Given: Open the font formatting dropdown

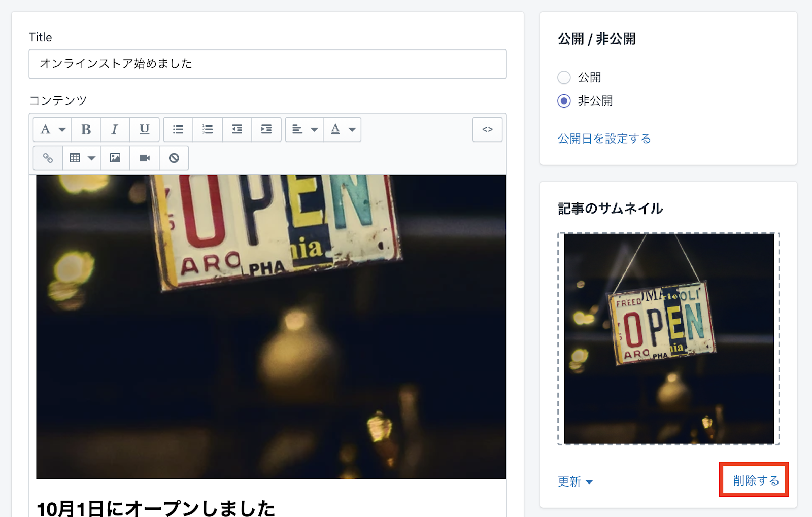Looking at the screenshot, I should pyautogui.click(x=52, y=129).
